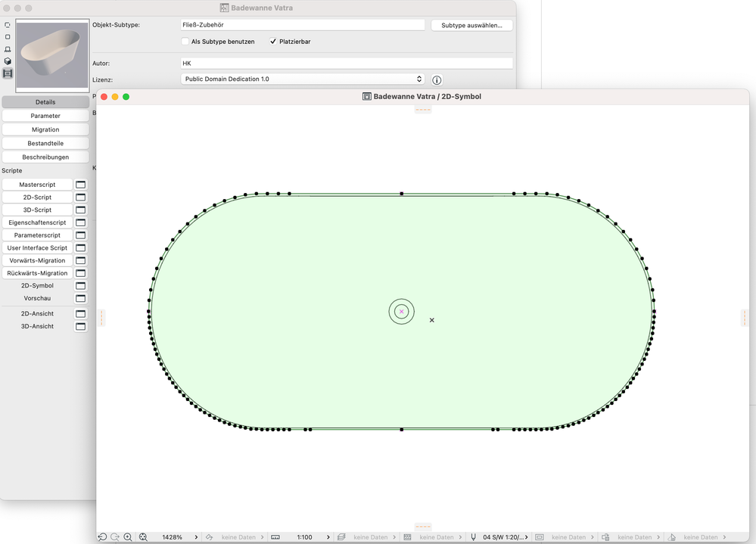756x544 pixels.
Task: Click the Autor text field
Action: tap(346, 64)
